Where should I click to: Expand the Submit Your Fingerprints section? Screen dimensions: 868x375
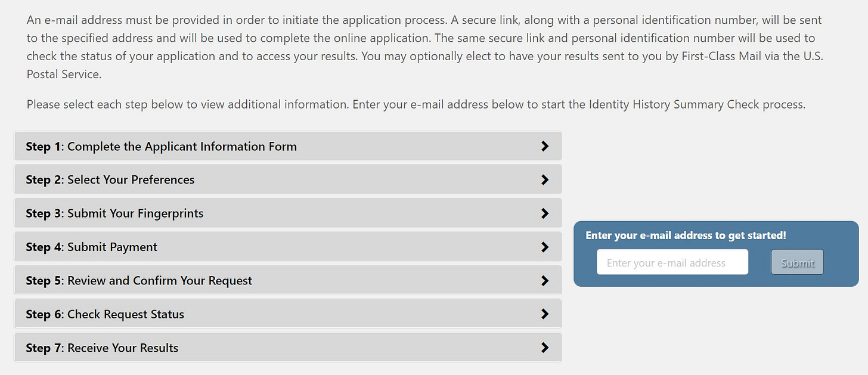tap(288, 213)
